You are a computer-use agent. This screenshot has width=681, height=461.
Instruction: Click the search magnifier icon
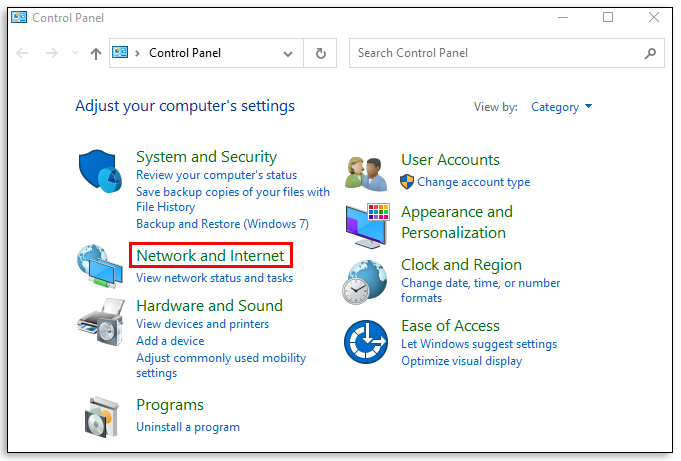click(650, 53)
